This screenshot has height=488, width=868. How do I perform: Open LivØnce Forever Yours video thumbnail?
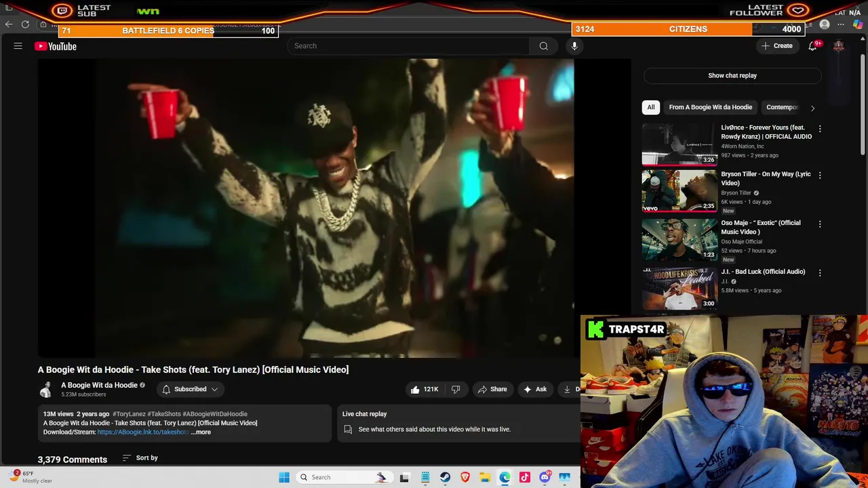coord(679,144)
